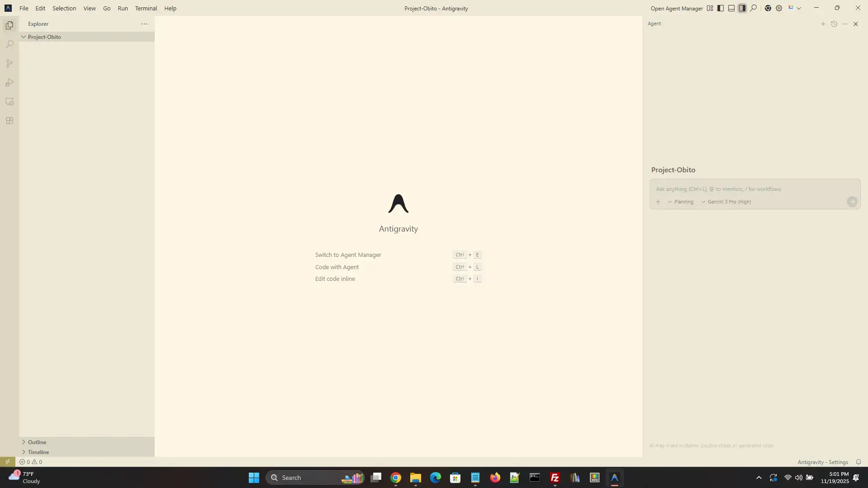This screenshot has width=868, height=488.
Task: Open the Chrome browser icon in title bar
Action: click(x=768, y=8)
